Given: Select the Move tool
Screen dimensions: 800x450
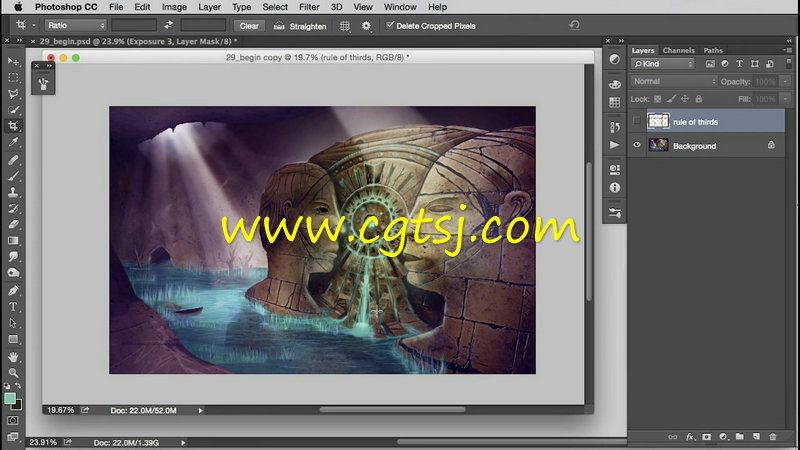Looking at the screenshot, I should pos(13,62).
